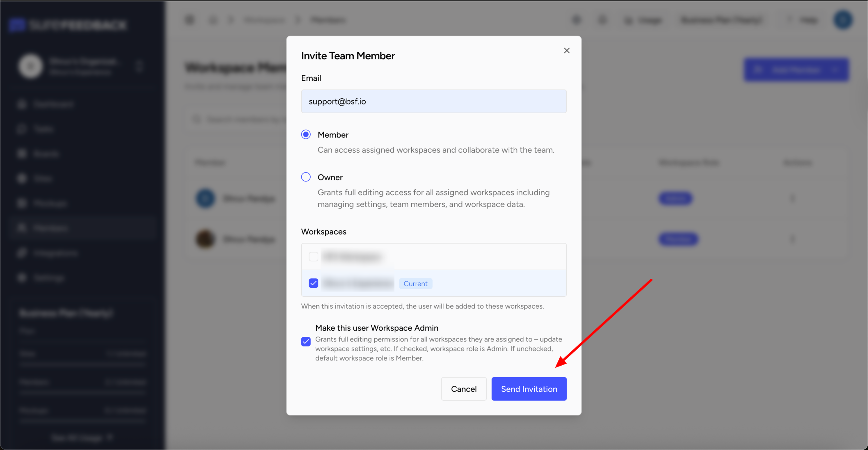Viewport: 868px width, 450px height.
Task: Open the Add Member button dropdown arrow
Action: [x=835, y=70]
